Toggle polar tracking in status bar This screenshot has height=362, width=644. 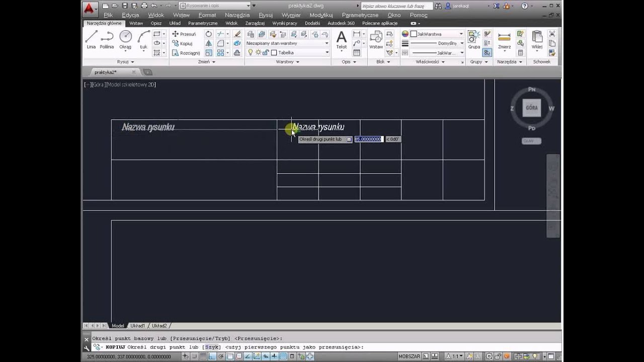coord(221,356)
